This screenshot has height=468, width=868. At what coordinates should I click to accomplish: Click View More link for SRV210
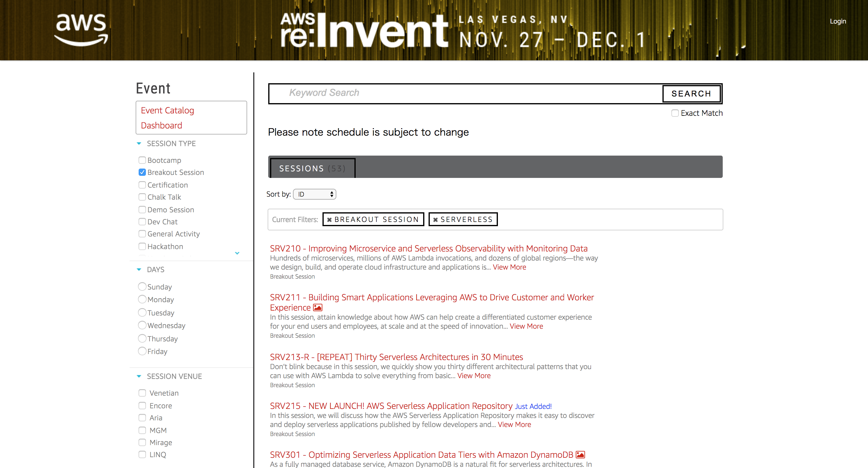(509, 267)
